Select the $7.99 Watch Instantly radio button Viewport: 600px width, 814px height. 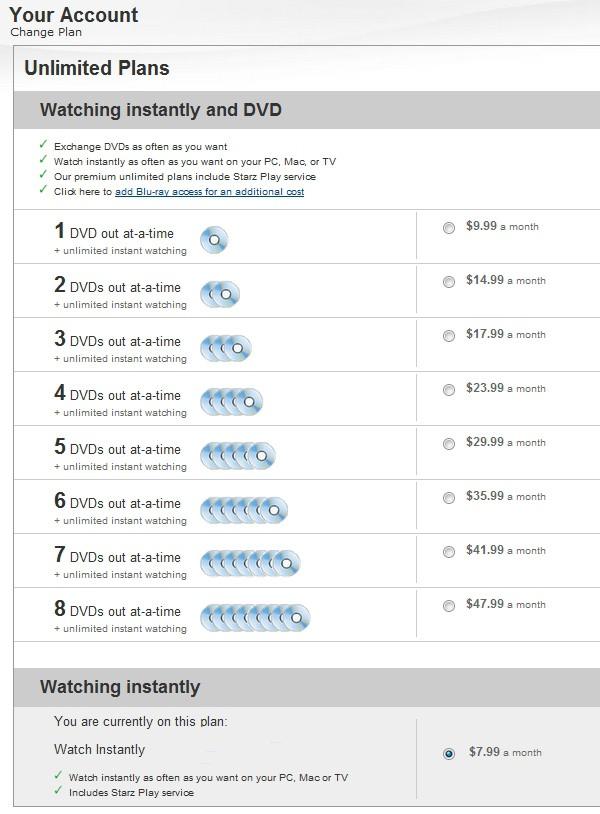coord(449,754)
